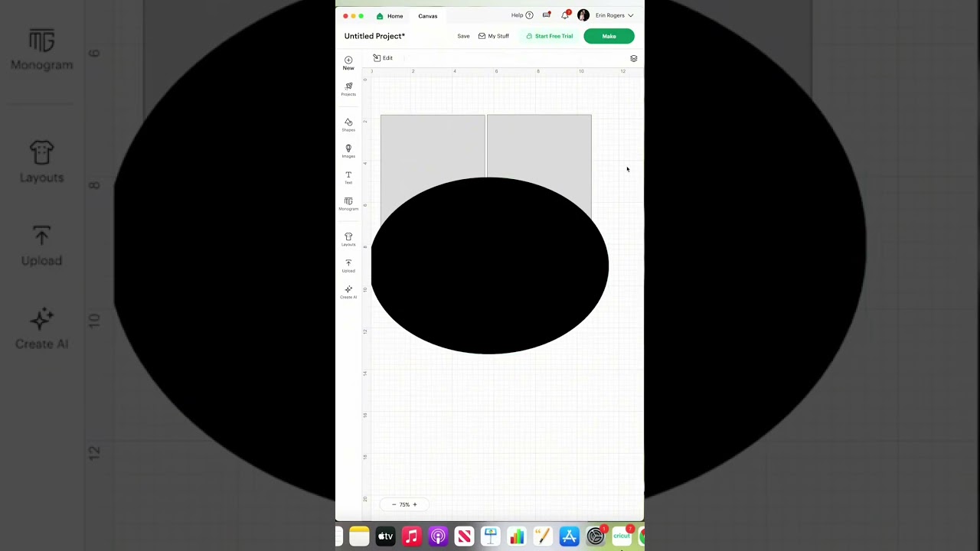Image resolution: width=980 pixels, height=551 pixels.
Task: Open Numbers in the Dock
Action: [517, 536]
